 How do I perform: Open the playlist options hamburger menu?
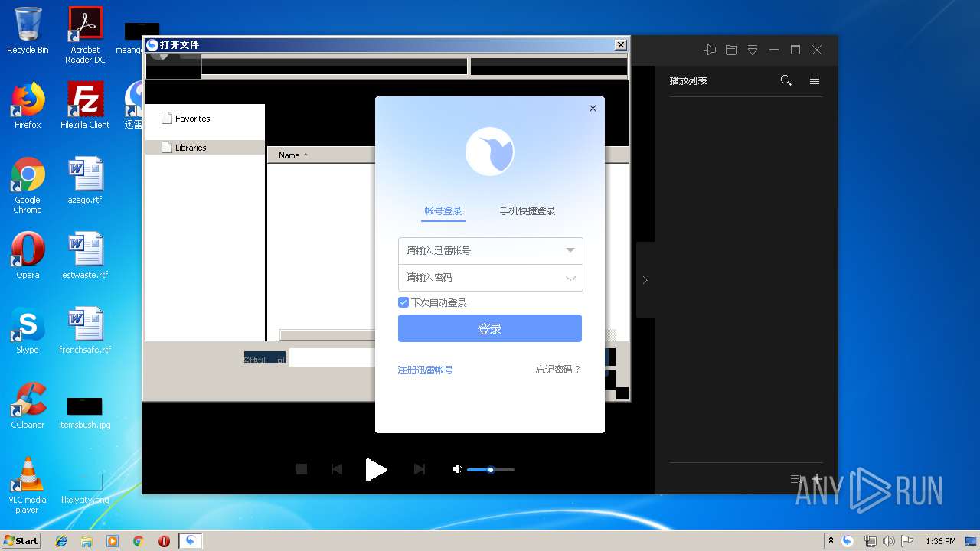(815, 80)
